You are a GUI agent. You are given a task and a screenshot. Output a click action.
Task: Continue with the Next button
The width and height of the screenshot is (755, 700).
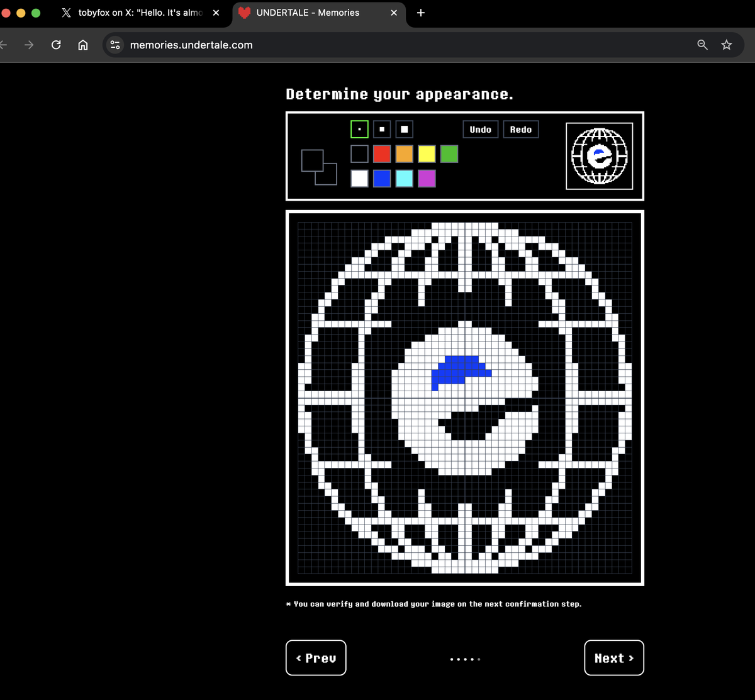click(614, 658)
